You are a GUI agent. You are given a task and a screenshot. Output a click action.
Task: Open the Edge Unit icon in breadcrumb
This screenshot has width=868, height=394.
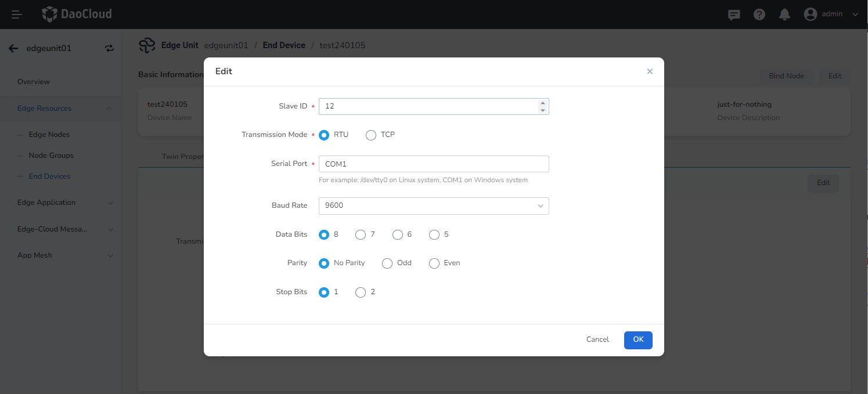pos(146,45)
